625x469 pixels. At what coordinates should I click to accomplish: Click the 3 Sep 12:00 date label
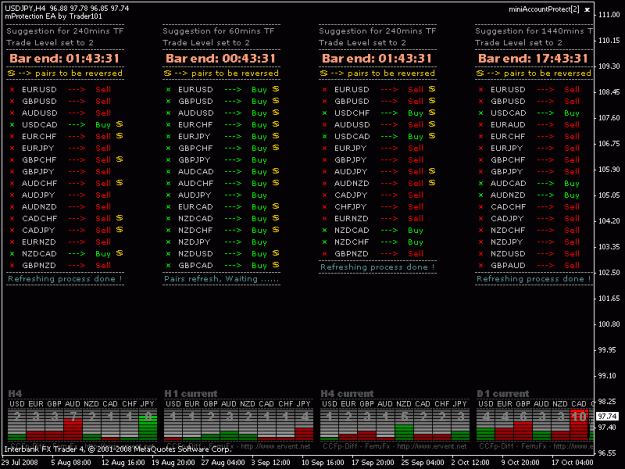click(x=271, y=462)
